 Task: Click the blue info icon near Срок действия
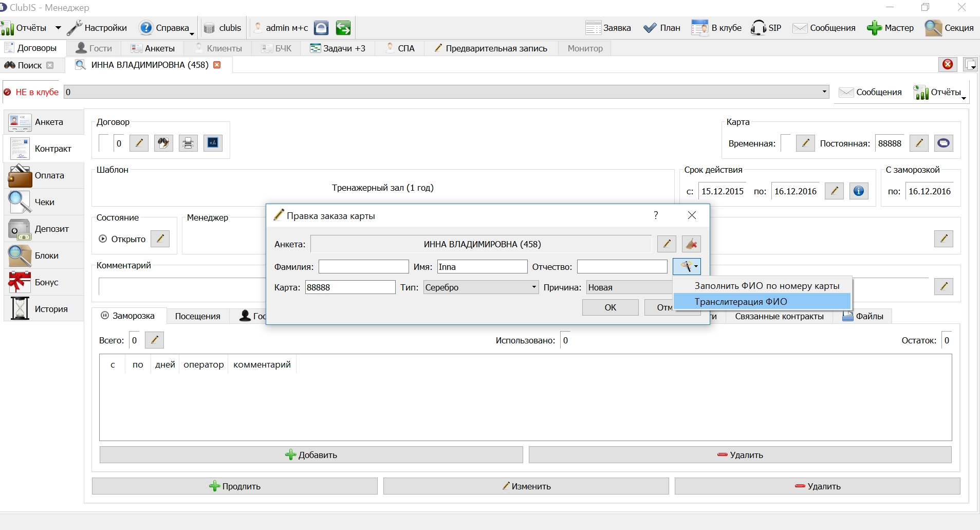[858, 191]
